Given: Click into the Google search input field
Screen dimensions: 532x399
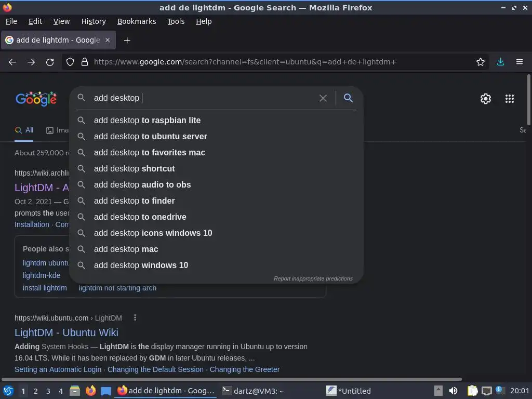Looking at the screenshot, I should click(x=204, y=98).
